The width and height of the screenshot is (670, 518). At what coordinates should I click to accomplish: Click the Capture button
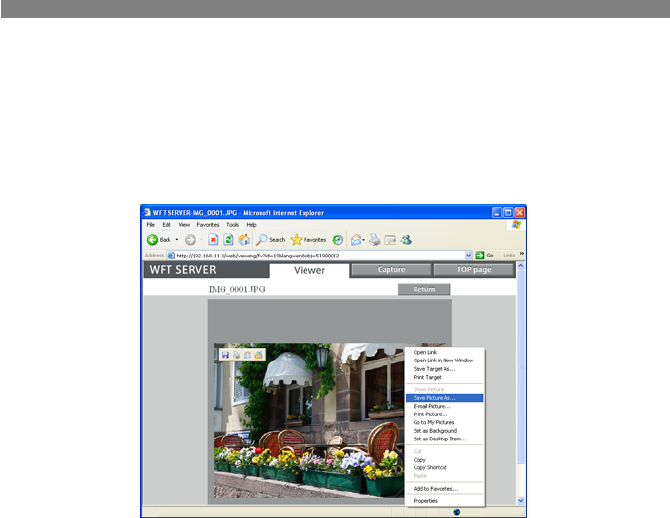point(391,270)
